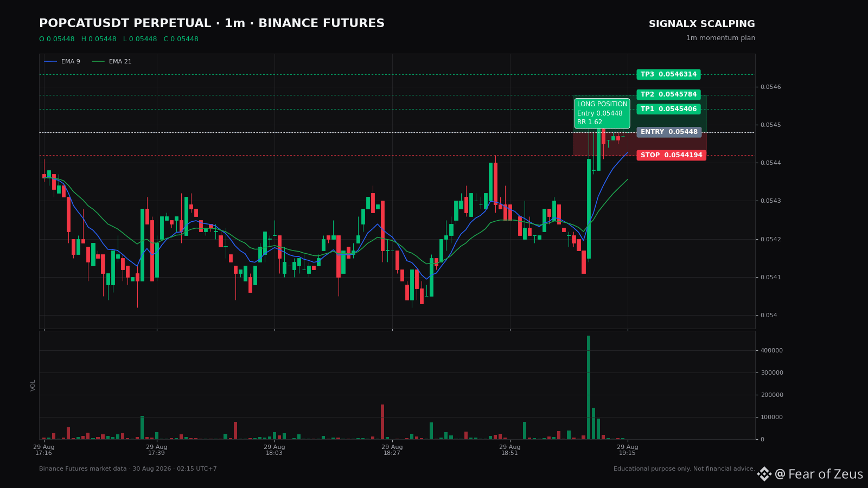Click the 400000 volume axis label
Screen dimensions: 868x488
tap(771, 350)
